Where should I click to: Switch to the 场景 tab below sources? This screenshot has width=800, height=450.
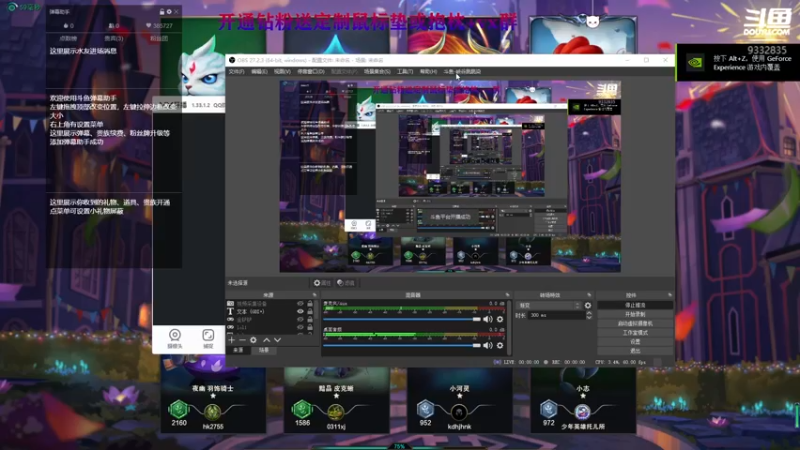[x=264, y=350]
